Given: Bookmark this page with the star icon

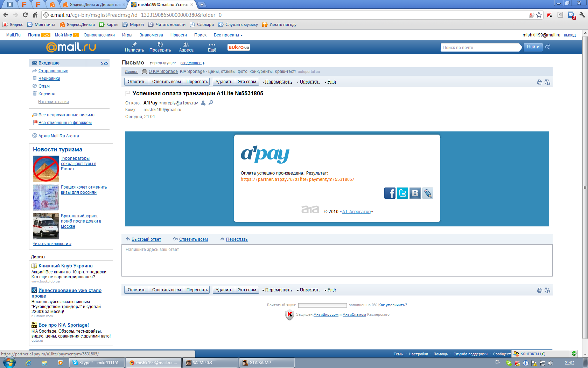Looking at the screenshot, I should (x=539, y=15).
